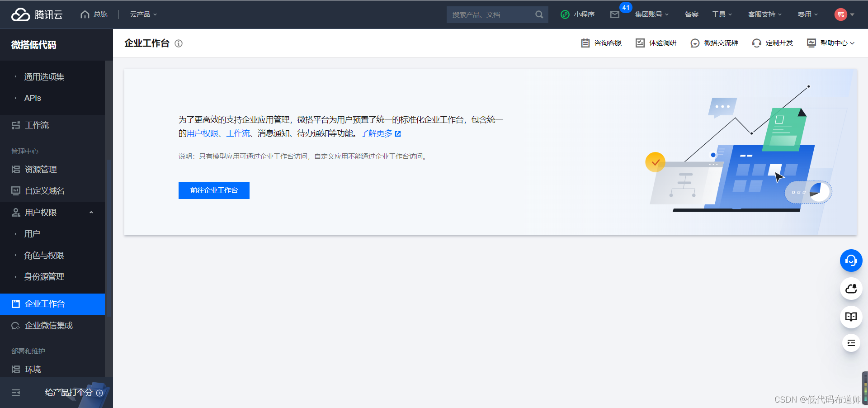Click the 自定义域名 sidebar icon
This screenshot has width=868, height=408.
(15, 190)
